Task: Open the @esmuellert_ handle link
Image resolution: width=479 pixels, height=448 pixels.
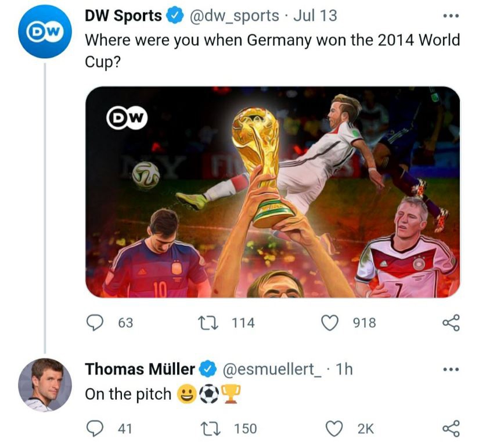Action: (x=272, y=369)
